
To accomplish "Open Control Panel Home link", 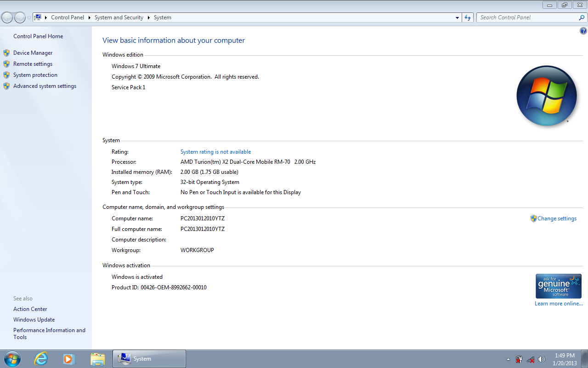I will (x=38, y=36).
